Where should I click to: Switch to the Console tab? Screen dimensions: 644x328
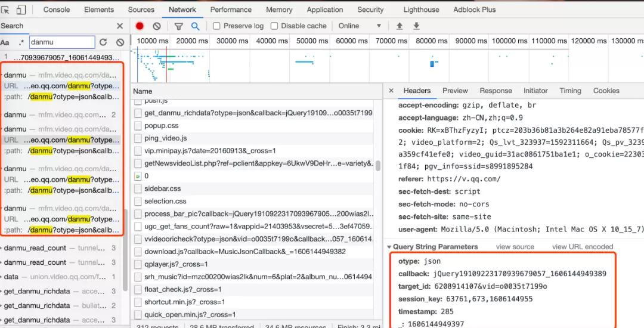[57, 10]
